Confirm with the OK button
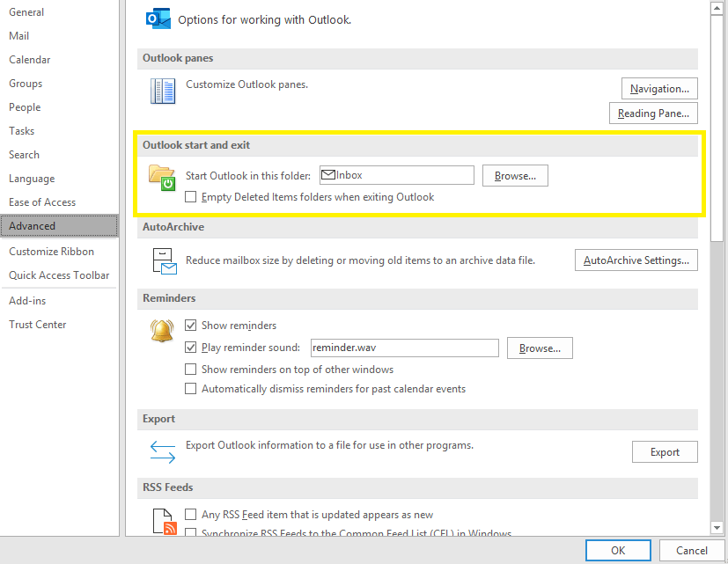The width and height of the screenshot is (728, 564). click(x=618, y=551)
